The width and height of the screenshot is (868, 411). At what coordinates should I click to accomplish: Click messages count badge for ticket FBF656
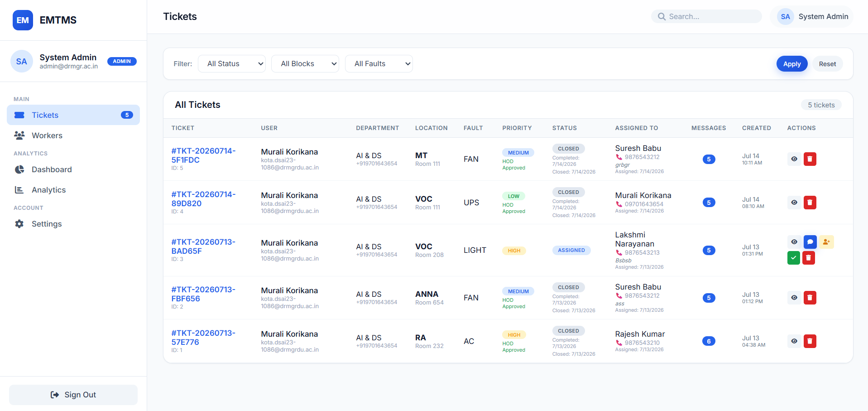709,298
